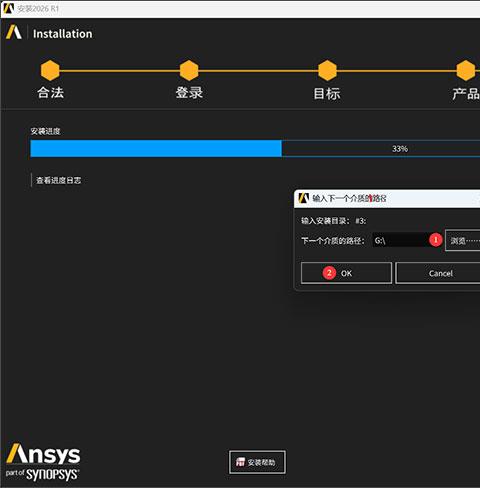Viewport: 480px width, 488px height.
Task: Click the 安装帮助 installation help button
Action: (257, 462)
